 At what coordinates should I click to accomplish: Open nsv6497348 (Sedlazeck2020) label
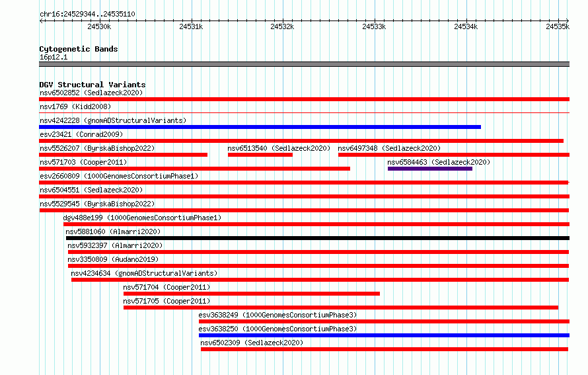[x=389, y=148]
